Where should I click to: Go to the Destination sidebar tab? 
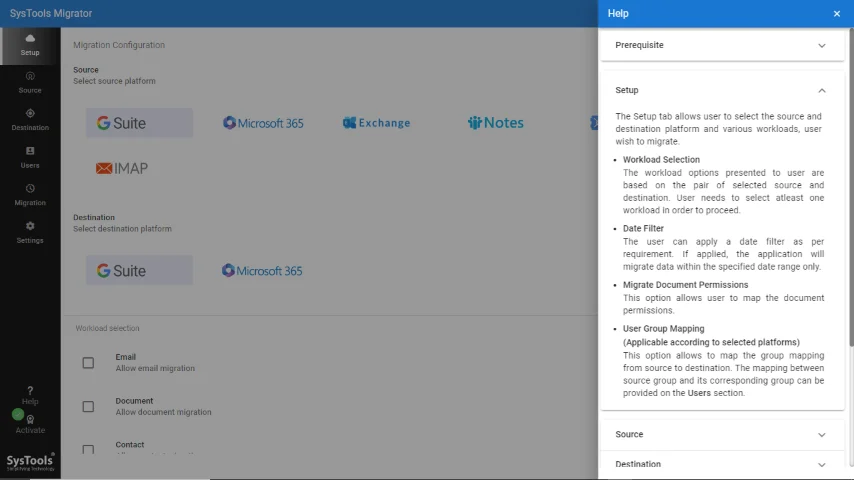30,120
